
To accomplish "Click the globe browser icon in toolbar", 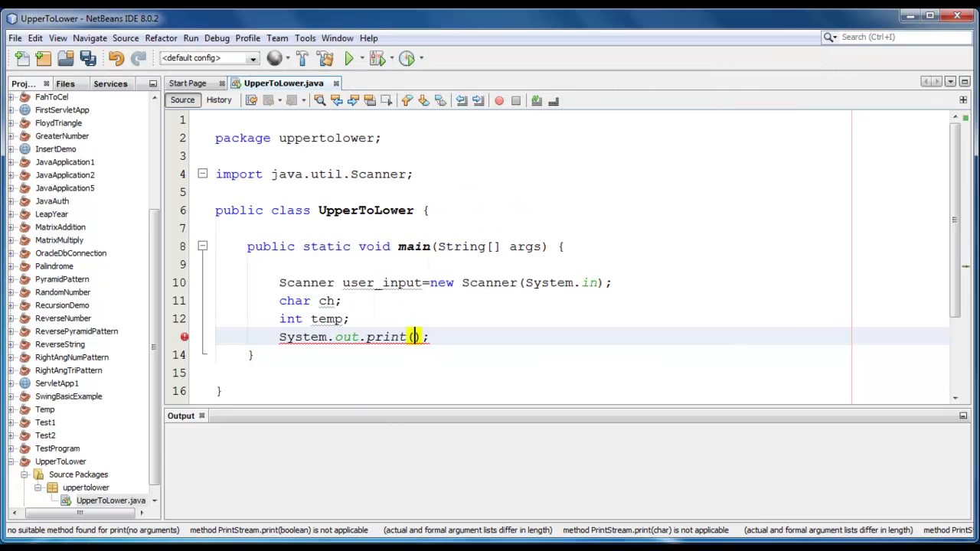I will 274,58.
